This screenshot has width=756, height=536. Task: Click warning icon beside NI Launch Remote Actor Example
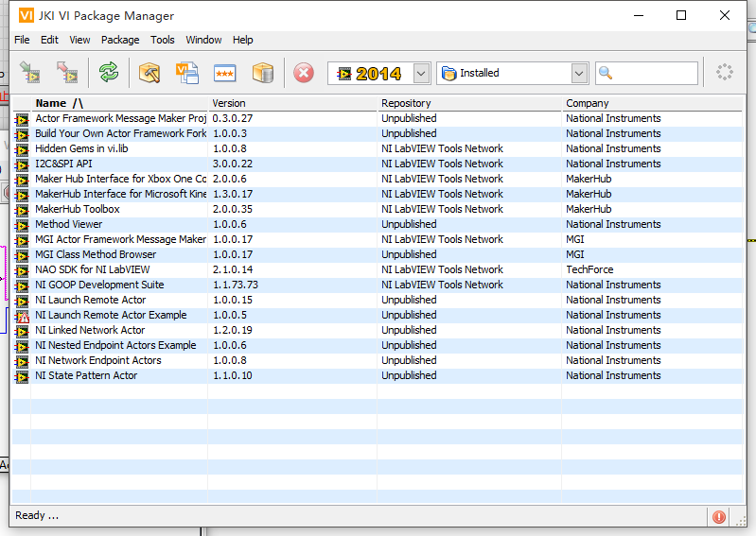[x=22, y=317]
